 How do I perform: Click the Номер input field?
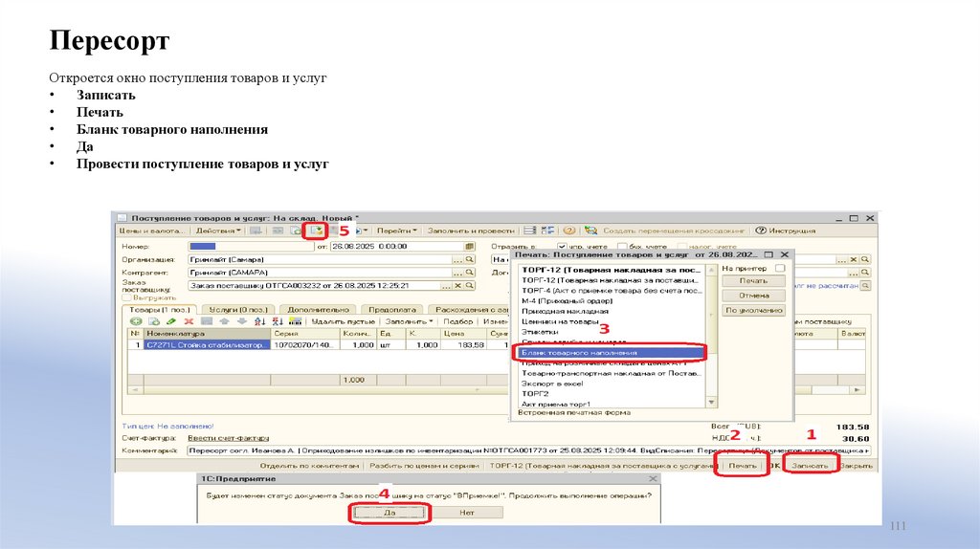click(x=251, y=246)
